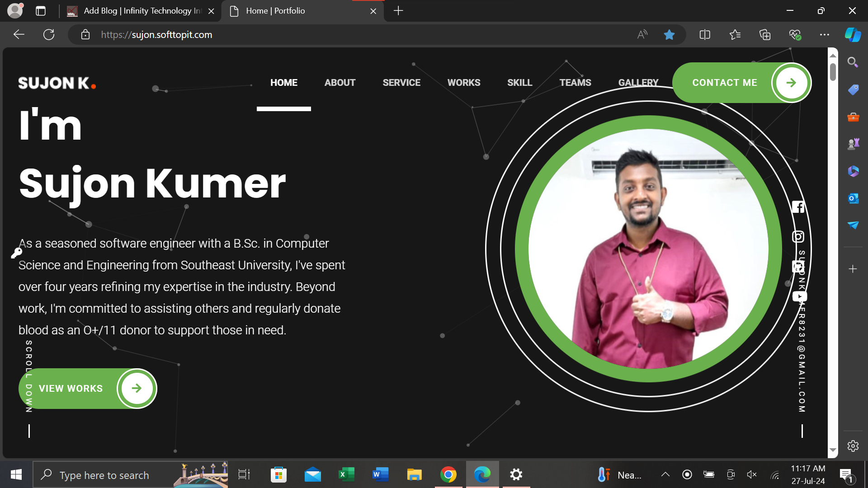The height and width of the screenshot is (488, 868).
Task: Open Instagram social link on page
Action: tap(798, 237)
